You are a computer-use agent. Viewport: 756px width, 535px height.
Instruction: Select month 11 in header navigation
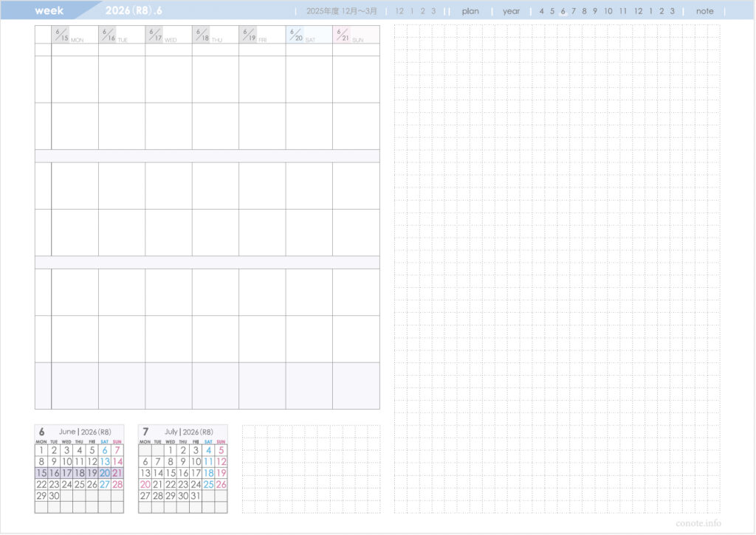point(623,11)
